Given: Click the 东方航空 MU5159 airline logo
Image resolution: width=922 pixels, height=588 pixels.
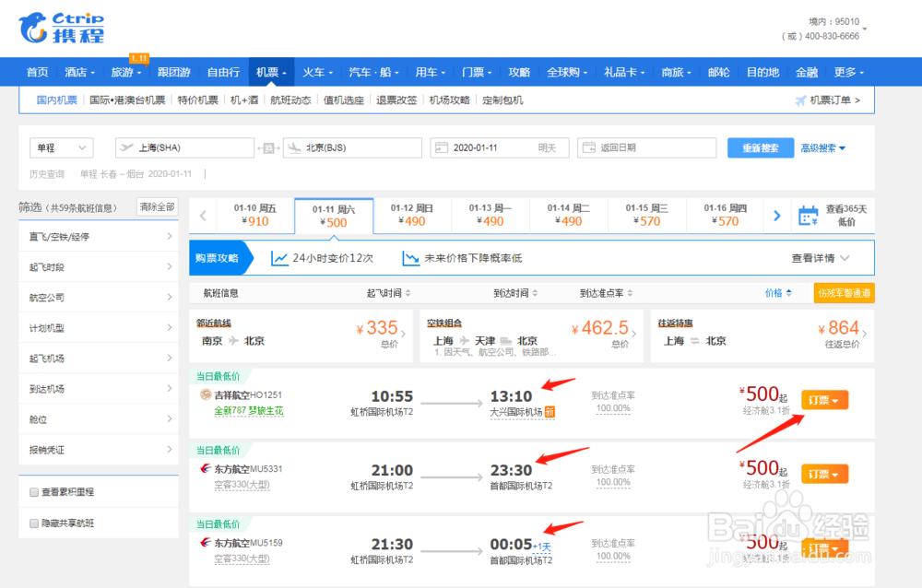Looking at the screenshot, I should [x=206, y=542].
